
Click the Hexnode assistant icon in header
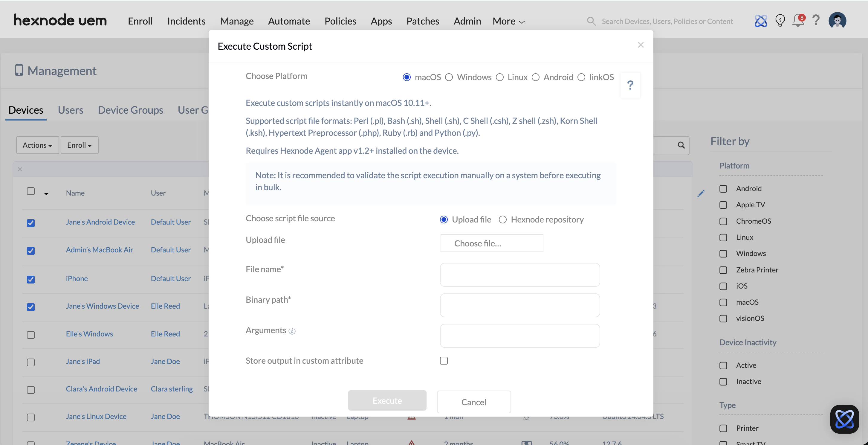(760, 21)
